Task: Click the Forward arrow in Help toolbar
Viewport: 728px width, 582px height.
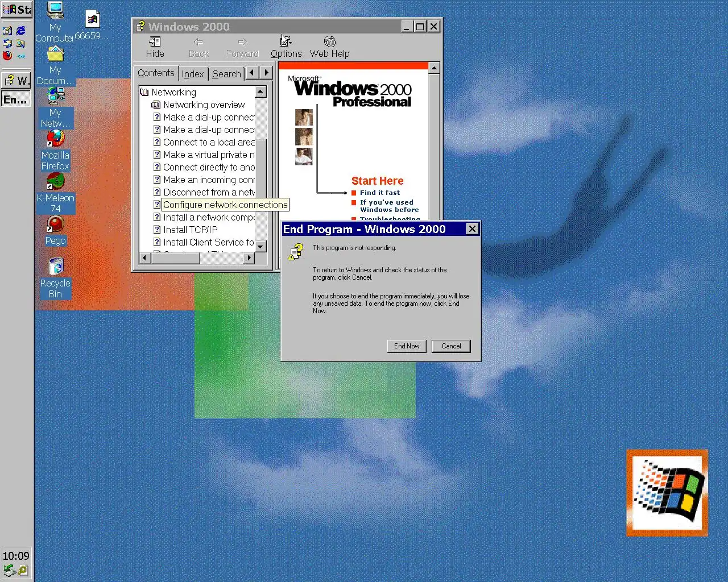Action: (x=242, y=47)
